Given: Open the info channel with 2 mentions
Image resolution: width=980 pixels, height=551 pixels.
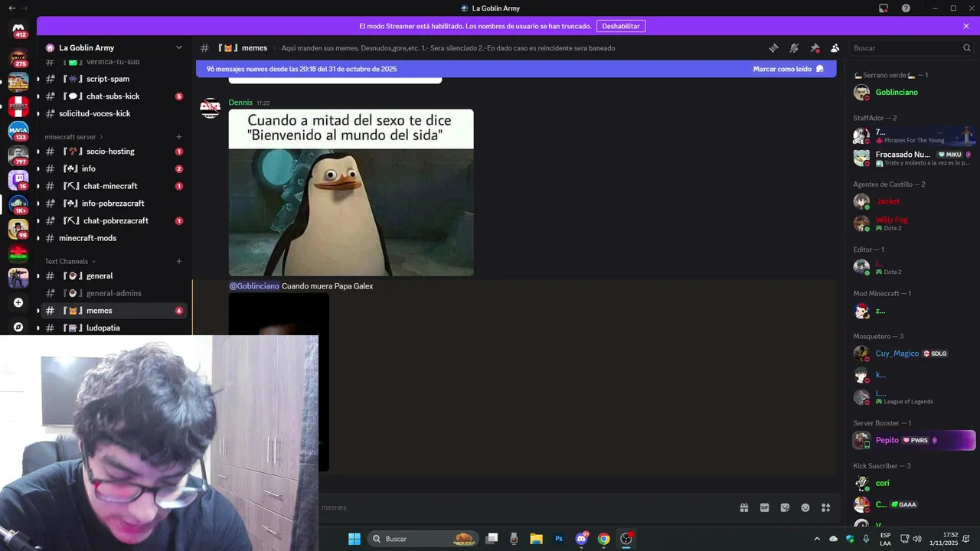Looking at the screenshot, I should pyautogui.click(x=115, y=168).
